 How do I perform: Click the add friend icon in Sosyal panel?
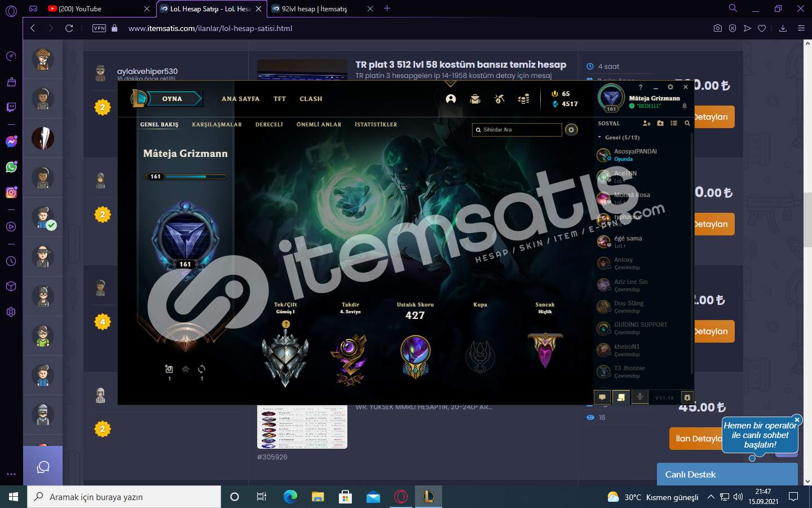click(647, 123)
